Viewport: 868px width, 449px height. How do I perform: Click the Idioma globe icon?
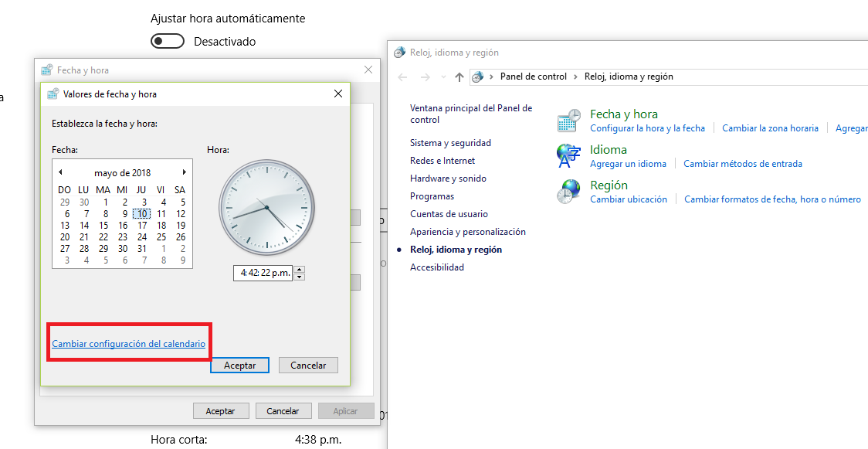click(569, 156)
